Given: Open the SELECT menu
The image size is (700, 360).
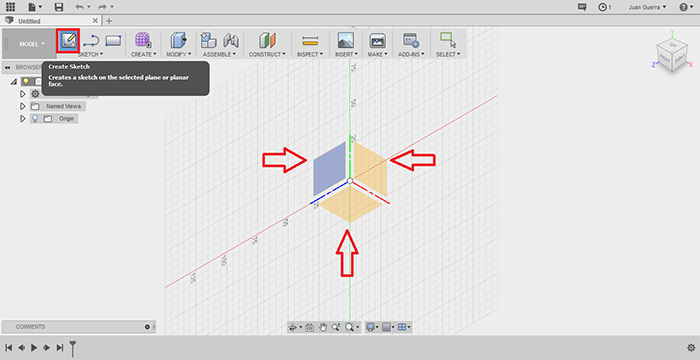Looking at the screenshot, I should pos(448,54).
